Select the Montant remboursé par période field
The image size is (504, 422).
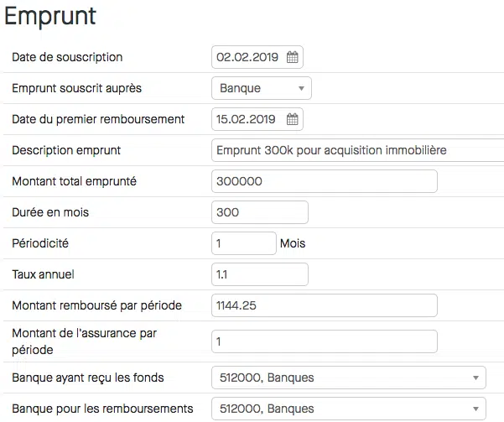(x=325, y=305)
